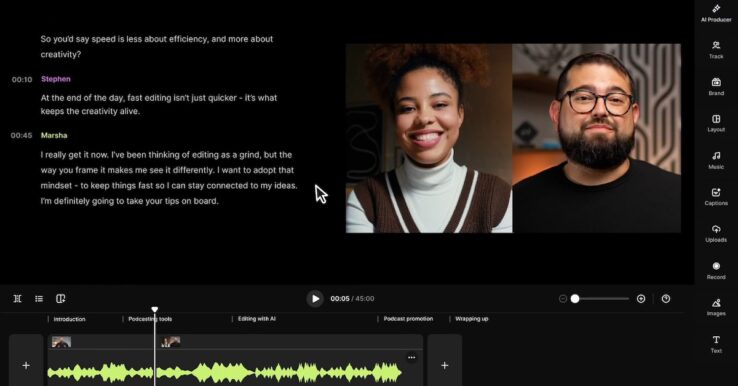Open the Images panel
Viewport: 738px width, 386px height.
[x=716, y=307]
